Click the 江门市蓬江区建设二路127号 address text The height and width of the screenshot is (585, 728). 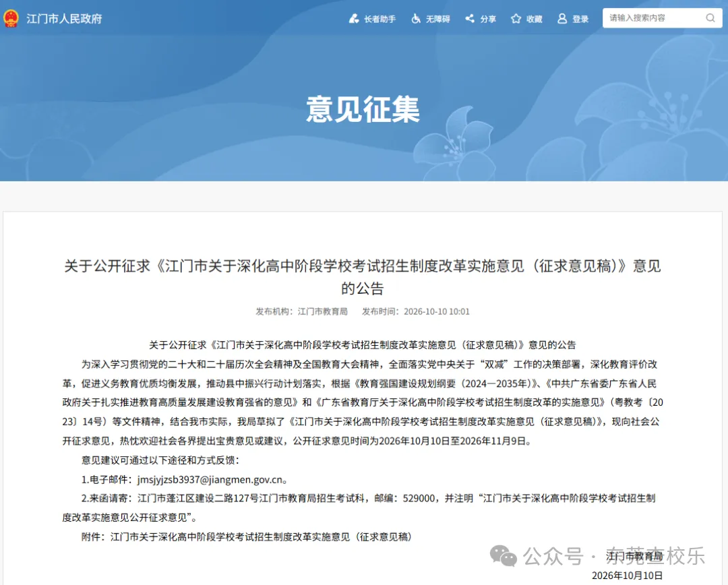tap(198, 499)
